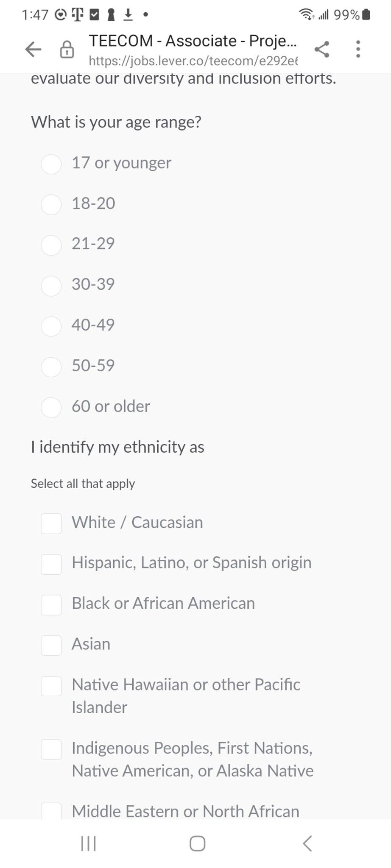Image resolution: width=391 pixels, height=868 pixels.
Task: Open the three-dot overflow menu
Action: coord(358,49)
